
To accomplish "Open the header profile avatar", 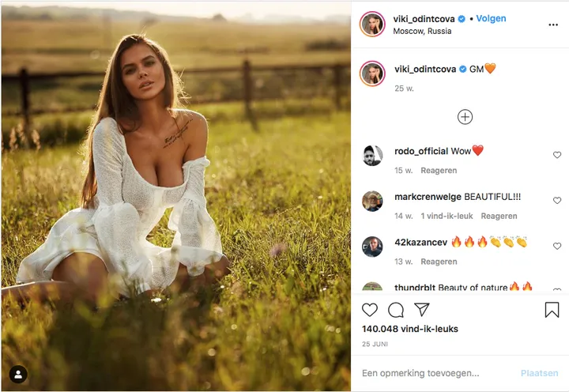I will point(372,24).
